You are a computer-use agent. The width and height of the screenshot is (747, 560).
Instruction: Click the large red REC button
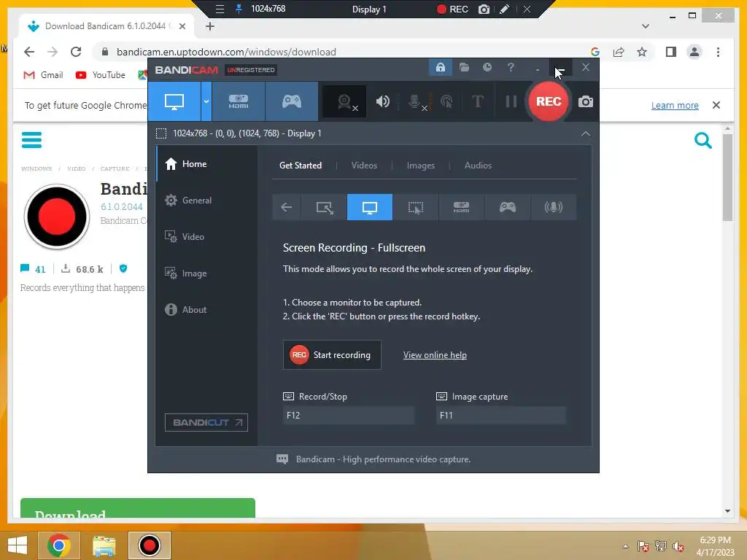(549, 101)
